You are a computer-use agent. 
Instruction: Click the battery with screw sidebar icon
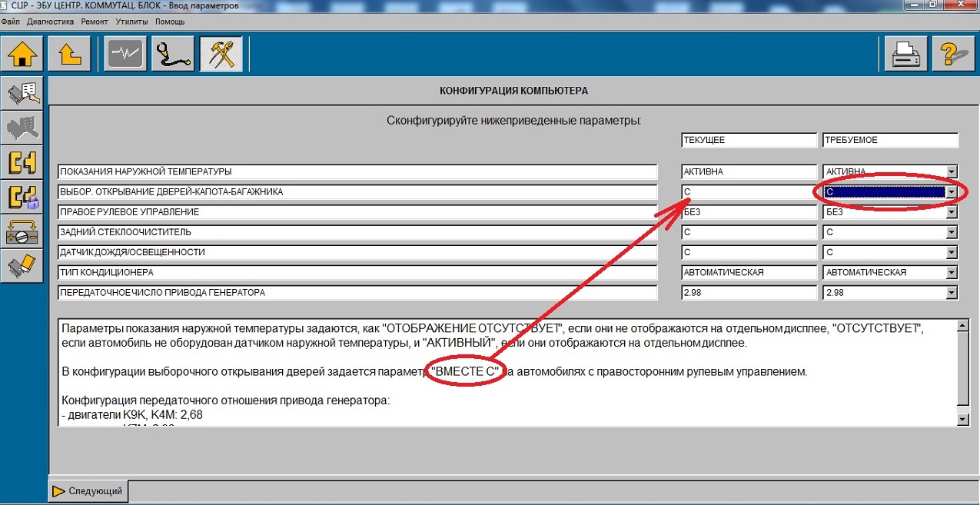pos(22,232)
